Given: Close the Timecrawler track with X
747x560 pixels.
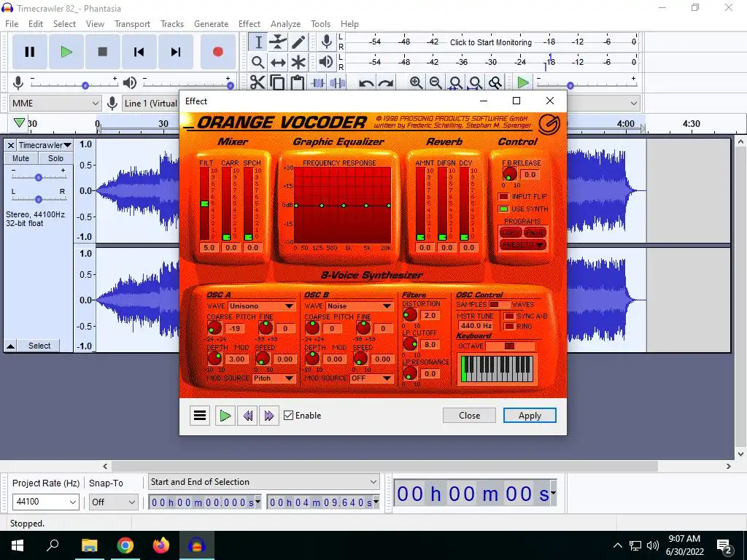Looking at the screenshot, I should coord(11,145).
